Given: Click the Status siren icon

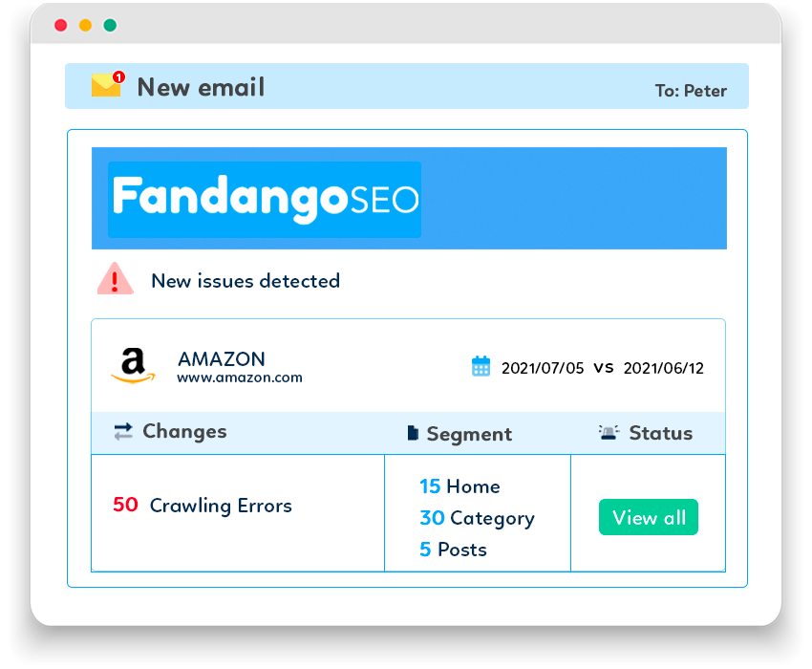Looking at the screenshot, I should [609, 432].
